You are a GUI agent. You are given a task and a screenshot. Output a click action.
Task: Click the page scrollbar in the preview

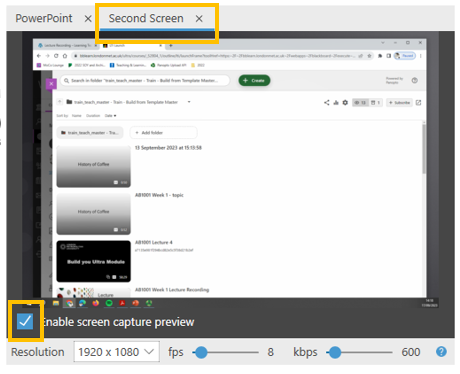click(424, 148)
